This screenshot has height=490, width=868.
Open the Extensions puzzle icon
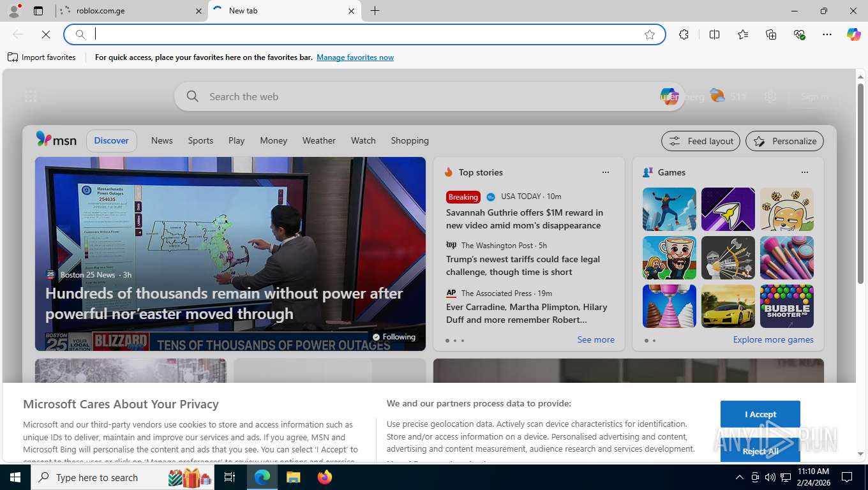pyautogui.click(x=684, y=34)
